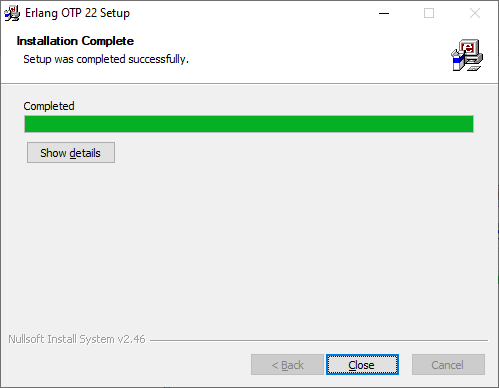The image size is (499, 388).
Task: Click the underlined 'd' in Show details
Action: click(x=73, y=153)
